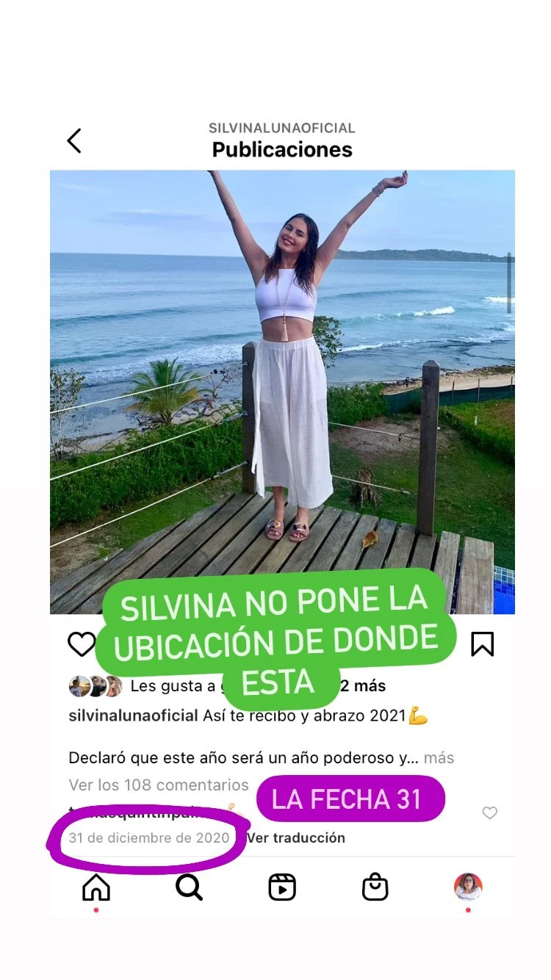
Task: Open the Search magnifier tab
Action: 189,887
